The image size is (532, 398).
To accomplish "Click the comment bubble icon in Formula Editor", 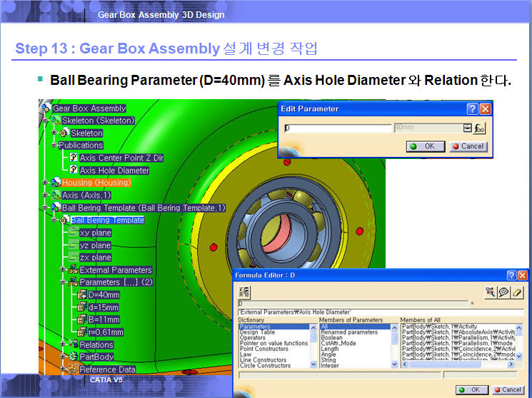I will [x=505, y=292].
